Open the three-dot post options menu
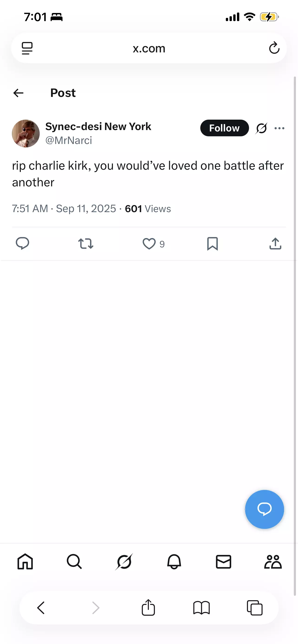 tap(279, 128)
